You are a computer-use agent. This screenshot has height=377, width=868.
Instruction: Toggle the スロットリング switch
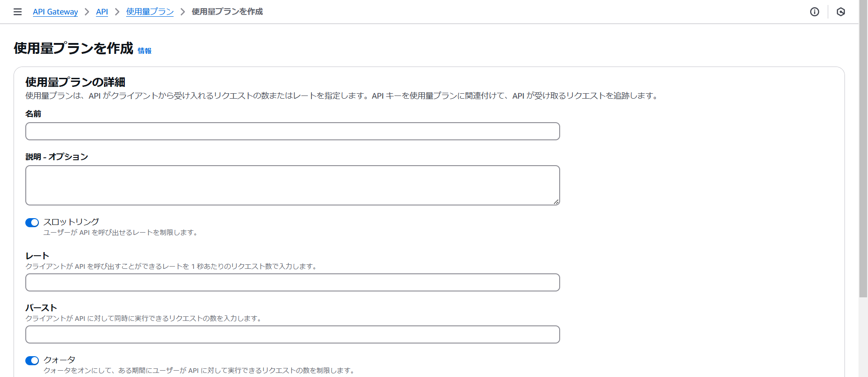(x=32, y=223)
